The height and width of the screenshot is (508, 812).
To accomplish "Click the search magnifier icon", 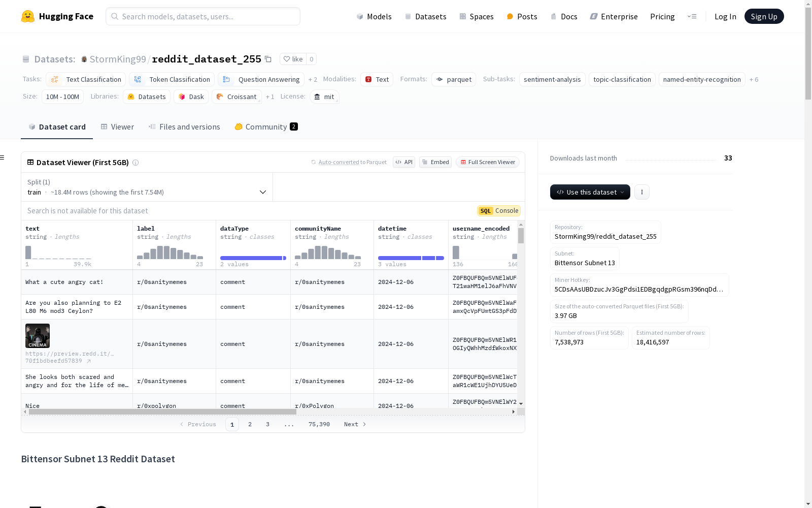I will pos(115,16).
